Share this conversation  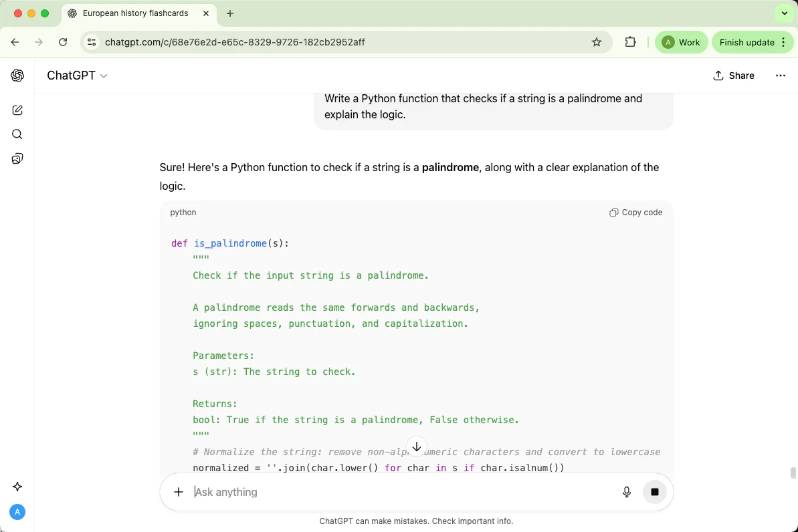pos(734,76)
